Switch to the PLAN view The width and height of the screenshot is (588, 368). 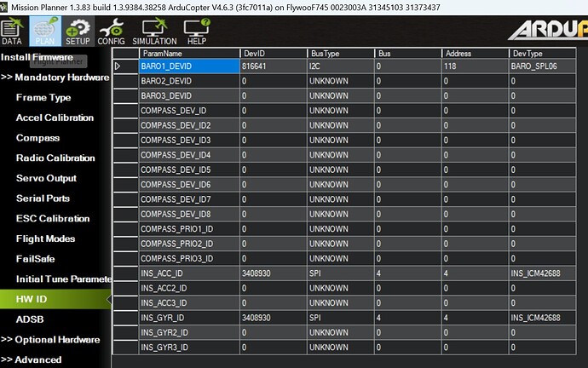pos(45,32)
